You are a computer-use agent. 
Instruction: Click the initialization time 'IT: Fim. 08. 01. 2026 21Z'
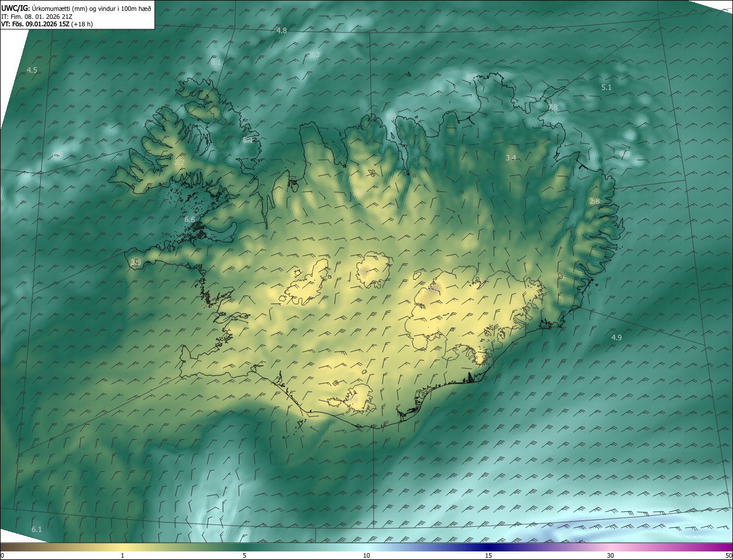tap(38, 17)
